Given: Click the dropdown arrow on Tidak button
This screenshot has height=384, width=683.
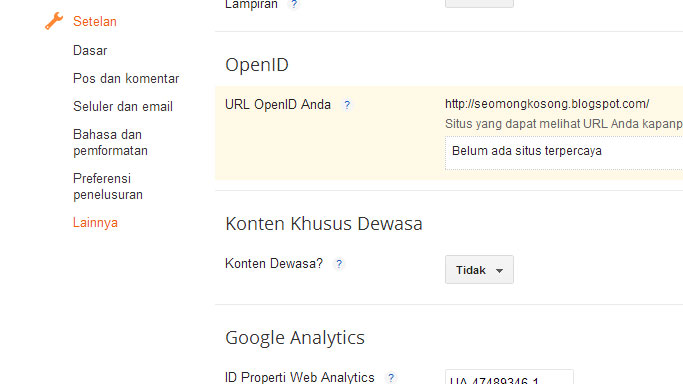Looking at the screenshot, I should [499, 271].
